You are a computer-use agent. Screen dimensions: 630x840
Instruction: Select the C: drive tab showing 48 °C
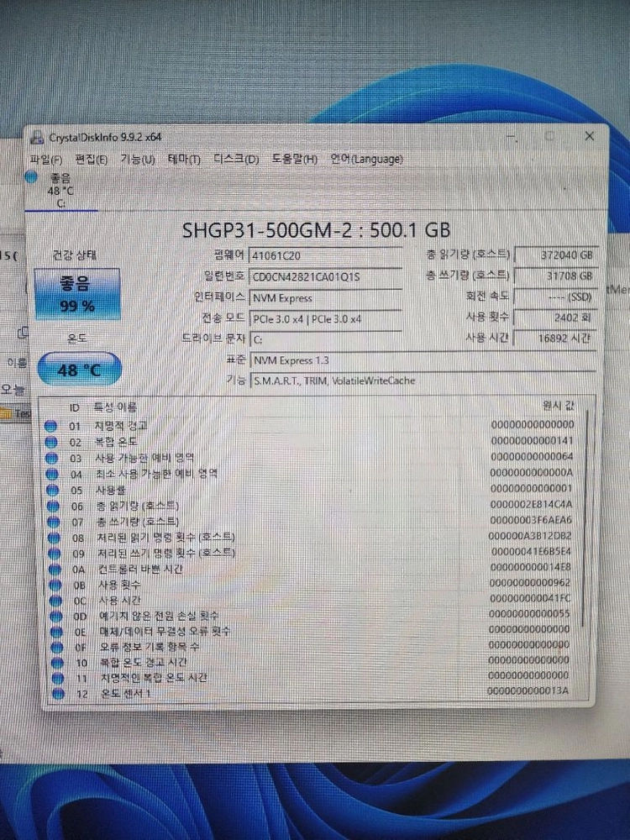coord(60,190)
